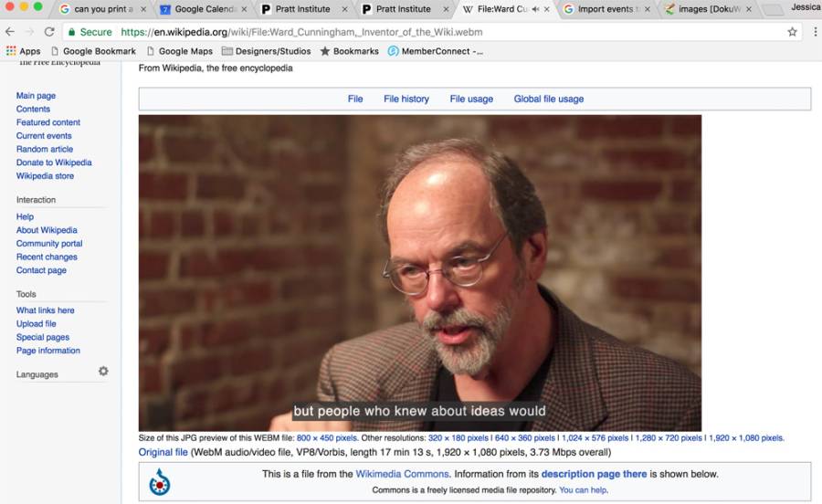Click the Wikimedia Commons logo icon
822x504 pixels.
tap(160, 482)
